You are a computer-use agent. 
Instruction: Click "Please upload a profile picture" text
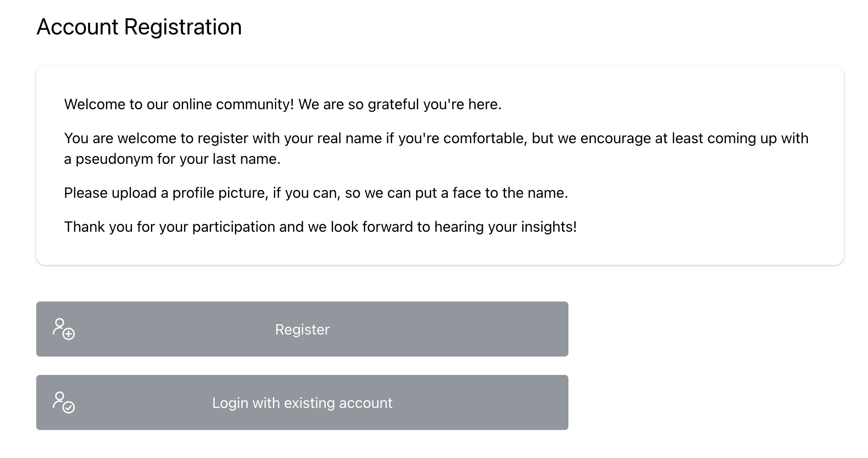(x=166, y=193)
